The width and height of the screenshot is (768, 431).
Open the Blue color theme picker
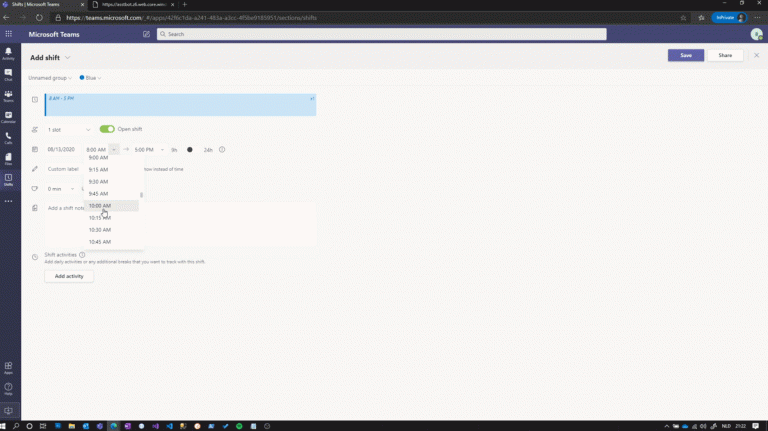point(91,77)
